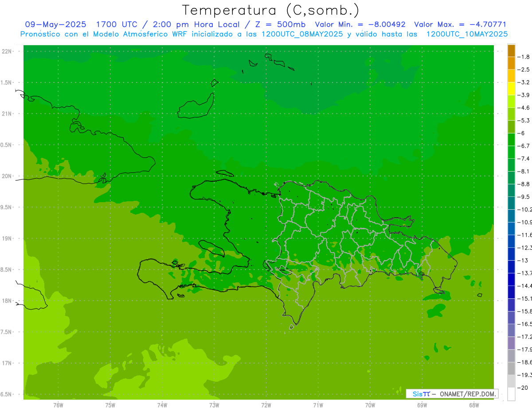Pick the yellow swatch between -3.2 and -3.9

tap(511, 89)
